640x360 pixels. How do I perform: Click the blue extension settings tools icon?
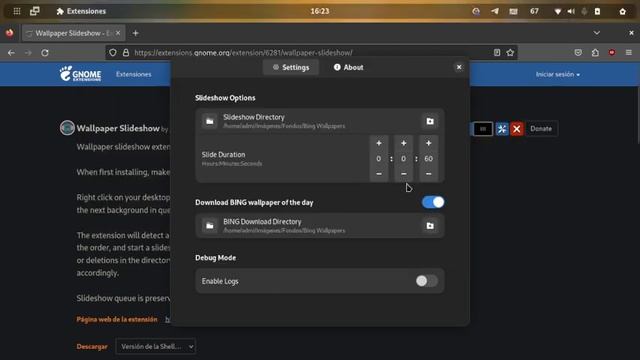tap(502, 129)
